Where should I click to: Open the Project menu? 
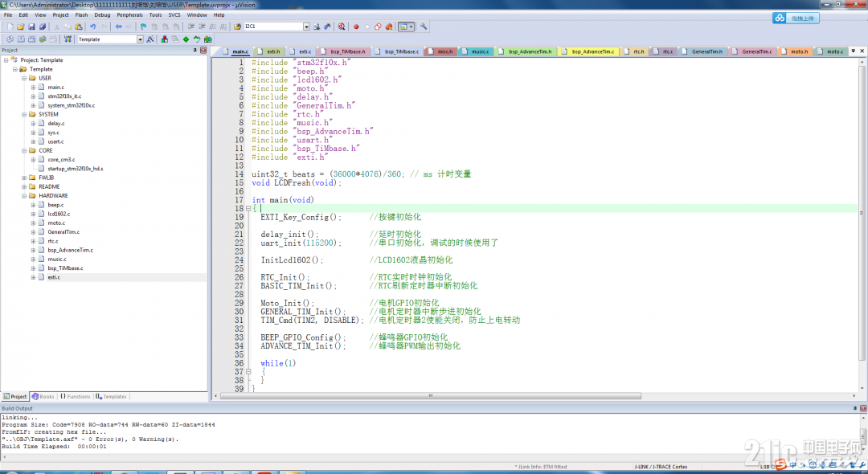coord(61,15)
